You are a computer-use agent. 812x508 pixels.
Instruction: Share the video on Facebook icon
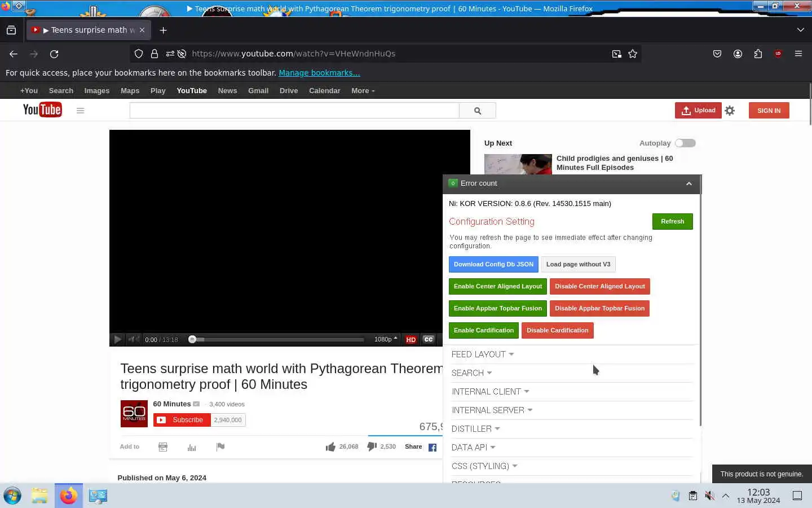pos(433,447)
